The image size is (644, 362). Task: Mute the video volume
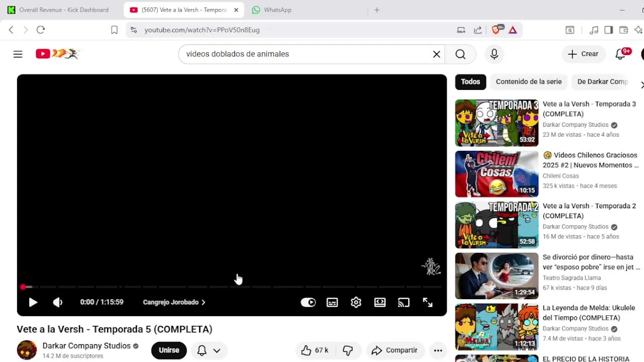tap(58, 302)
